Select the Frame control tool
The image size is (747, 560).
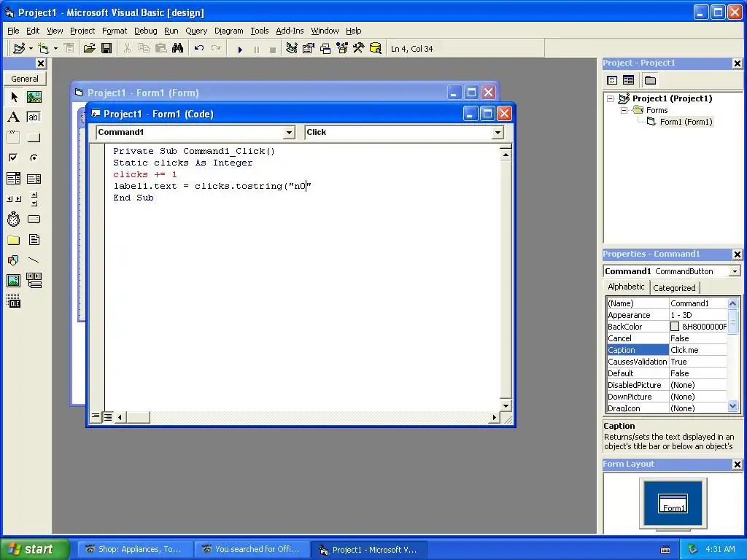[x=14, y=138]
